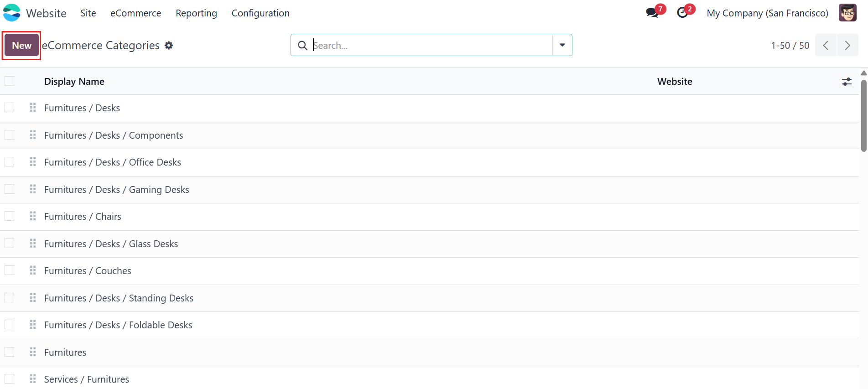Go to the next page arrow
The image size is (868, 389).
[x=847, y=45]
